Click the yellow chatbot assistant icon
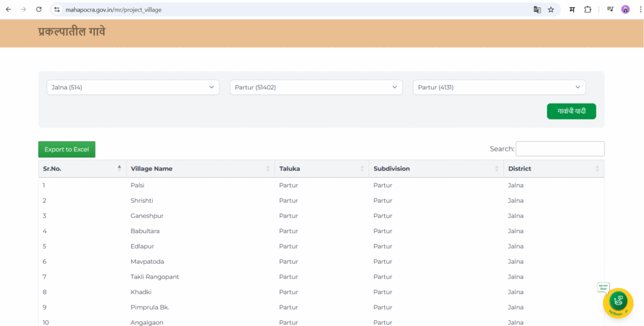 (618, 302)
